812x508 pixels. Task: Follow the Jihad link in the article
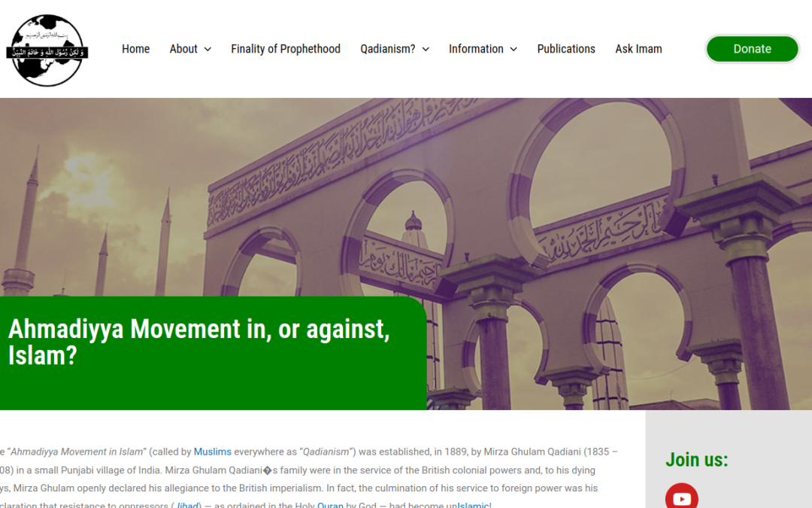tap(187, 504)
